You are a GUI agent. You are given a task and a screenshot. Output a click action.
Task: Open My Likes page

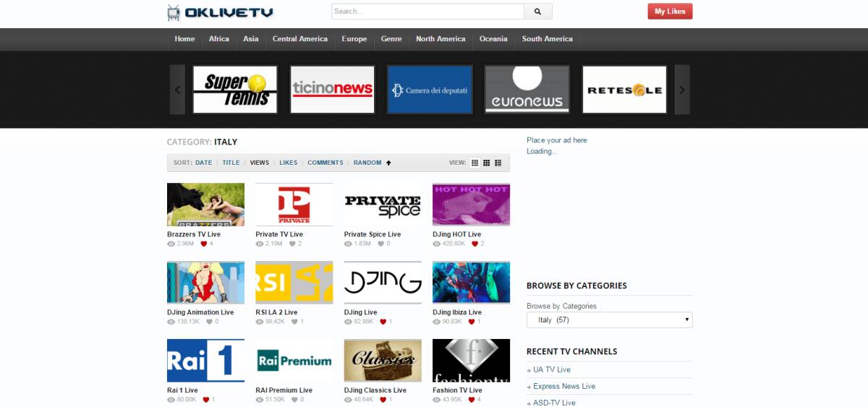(x=670, y=12)
